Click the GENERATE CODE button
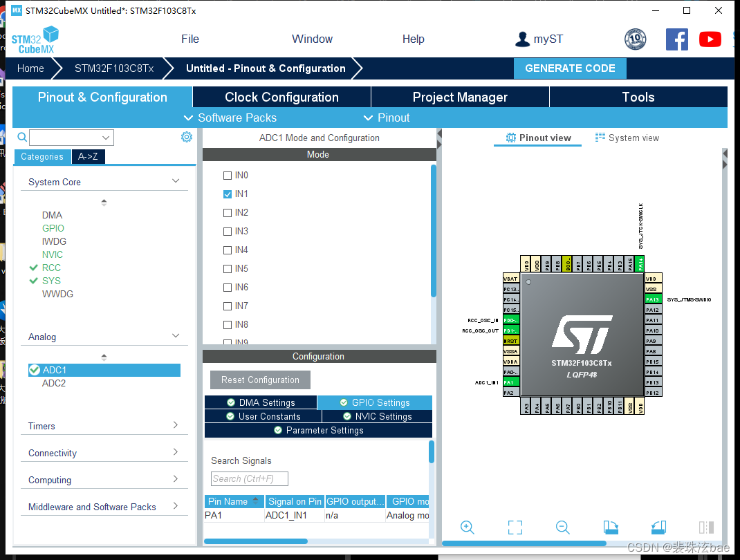Viewport: 740px width, 560px height. tap(570, 68)
